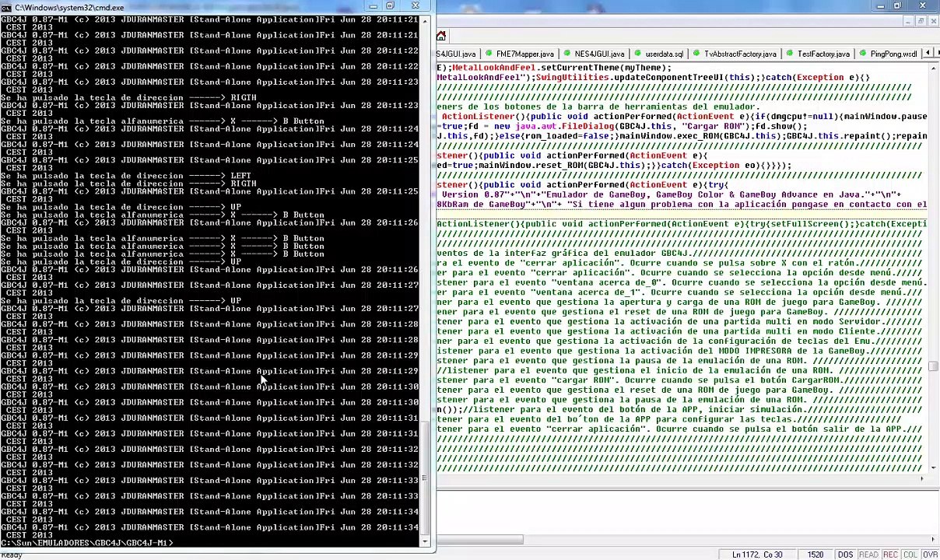Click the green icon on the userdata.sql tab
Image resolution: width=940 pixels, height=560 pixels.
[638, 54]
